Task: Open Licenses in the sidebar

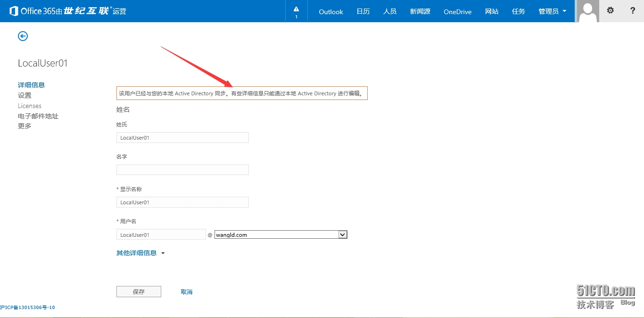Action: pyautogui.click(x=30, y=106)
